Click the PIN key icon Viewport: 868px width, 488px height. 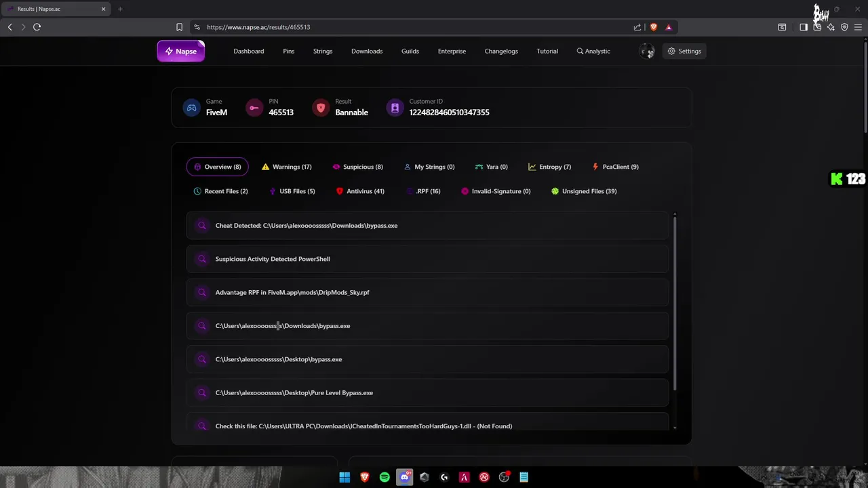pos(254,108)
